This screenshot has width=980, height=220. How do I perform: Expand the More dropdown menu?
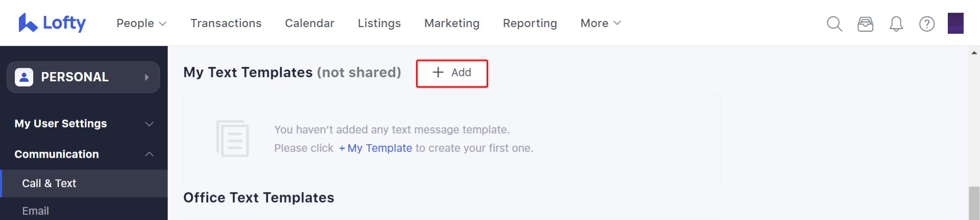pos(601,23)
